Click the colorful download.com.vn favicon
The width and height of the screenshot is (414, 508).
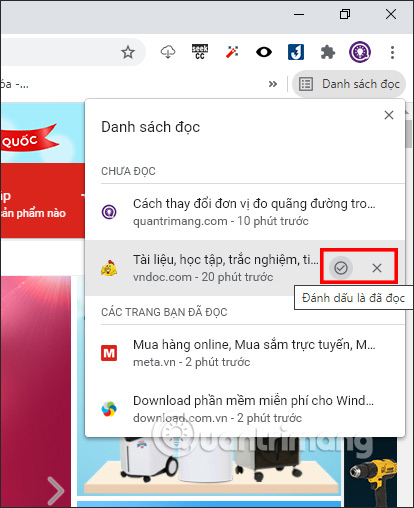click(x=109, y=409)
